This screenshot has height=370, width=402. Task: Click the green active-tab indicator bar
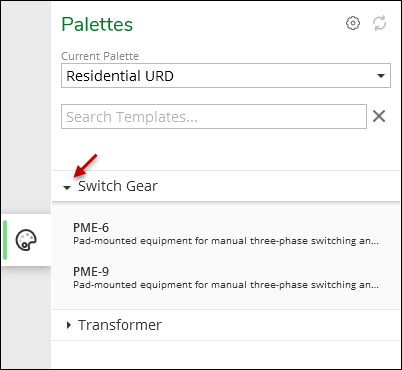coord(5,240)
